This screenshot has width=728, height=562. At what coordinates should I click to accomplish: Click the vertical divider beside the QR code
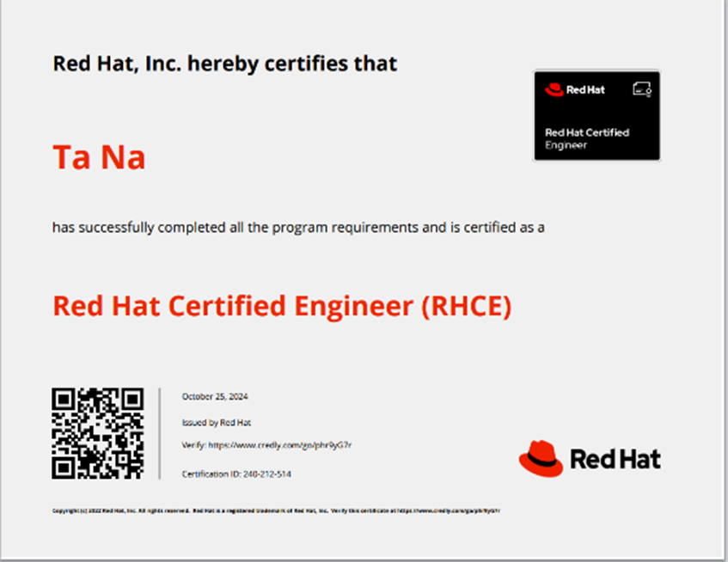pos(160,433)
